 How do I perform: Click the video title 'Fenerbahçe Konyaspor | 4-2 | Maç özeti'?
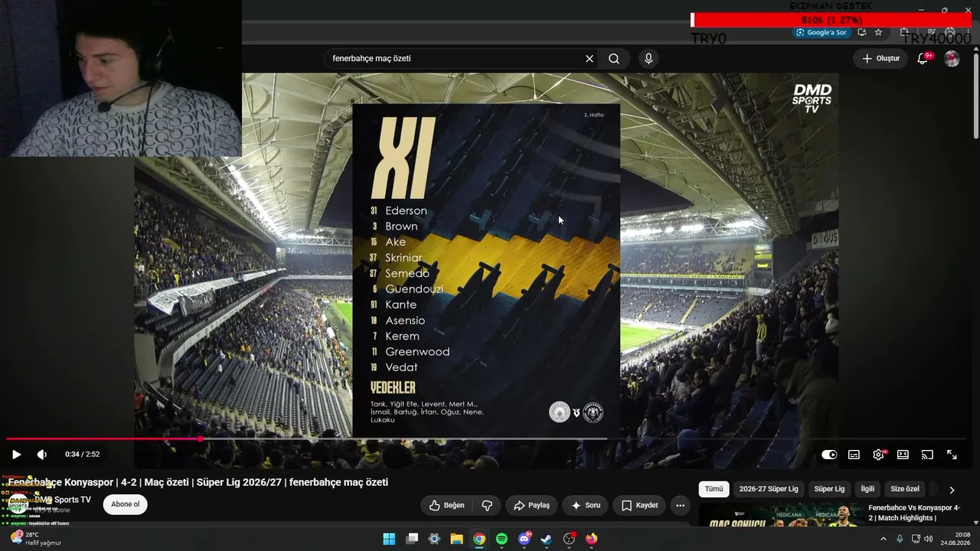[198, 482]
